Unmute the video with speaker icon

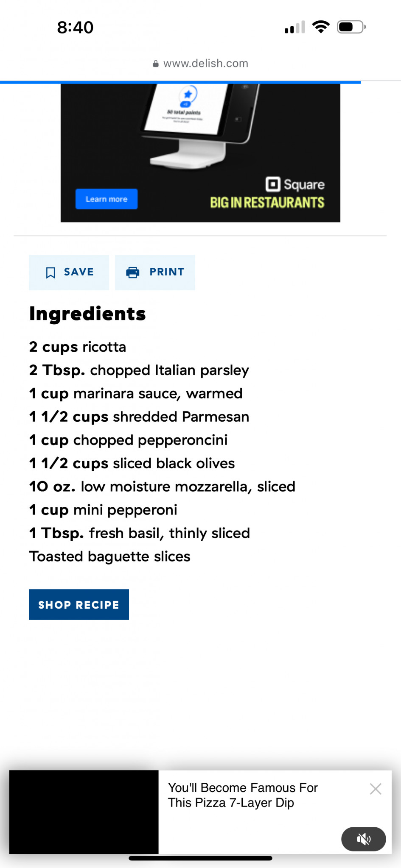364,839
